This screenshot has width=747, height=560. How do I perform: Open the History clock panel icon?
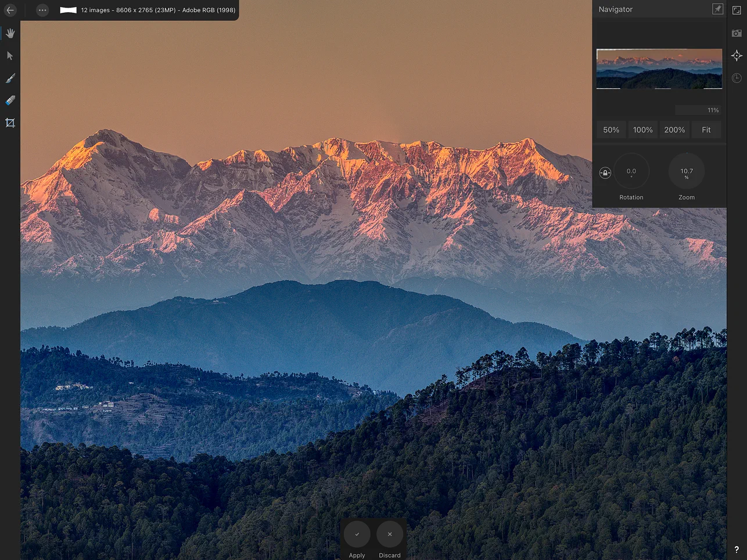pyautogui.click(x=737, y=78)
